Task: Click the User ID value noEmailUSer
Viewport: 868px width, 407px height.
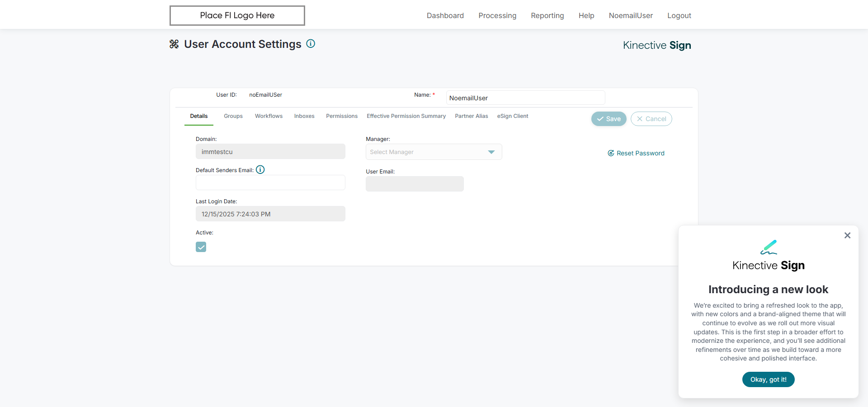Action: 265,95
